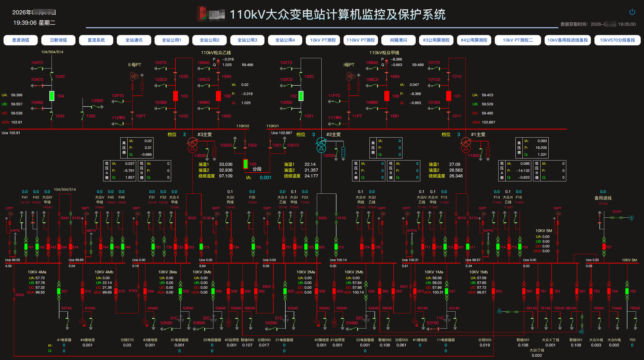This screenshot has height=360, width=644.
Task: Click the I母PT transformer symbol
Action: click(350, 76)
